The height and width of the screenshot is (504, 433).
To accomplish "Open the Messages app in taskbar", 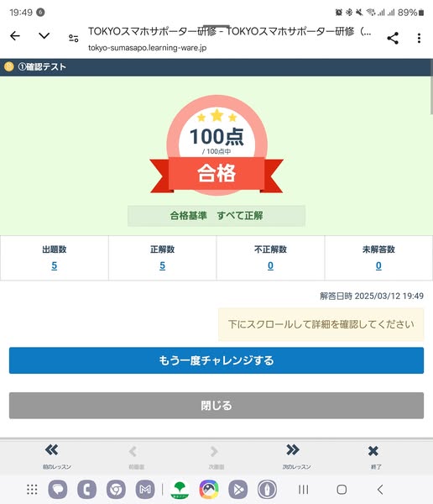I will point(58,489).
